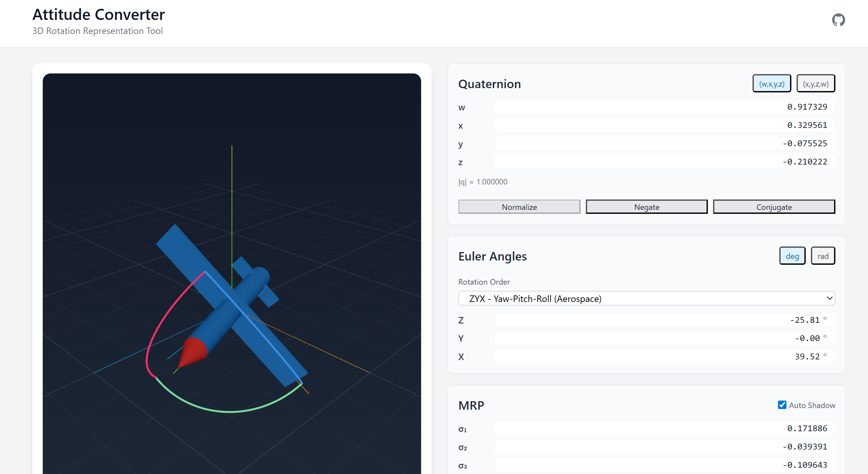Image resolution: width=868 pixels, height=474 pixels.
Task: Edit the Euler Z angle field
Action: pyautogui.click(x=661, y=320)
